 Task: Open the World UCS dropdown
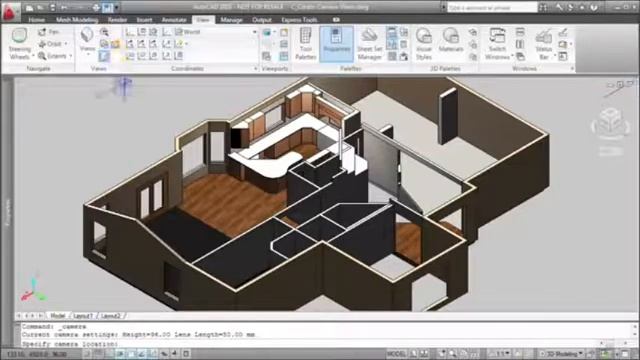click(x=216, y=32)
